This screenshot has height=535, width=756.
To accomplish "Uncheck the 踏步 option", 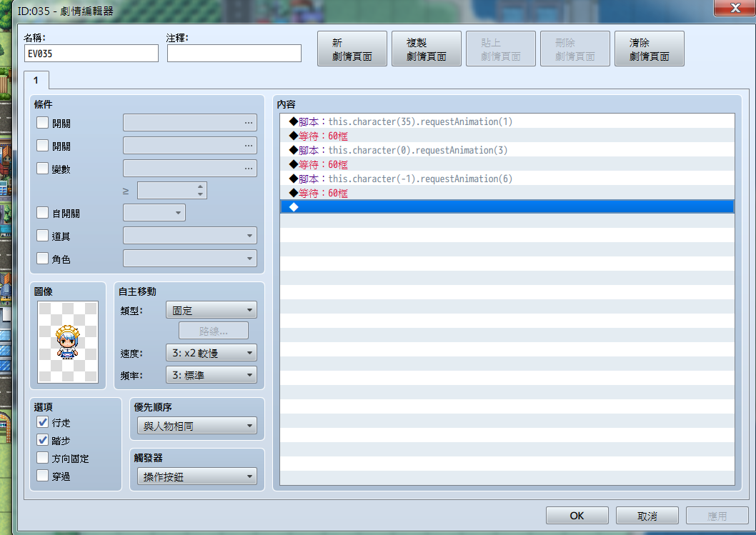I will tap(42, 440).
